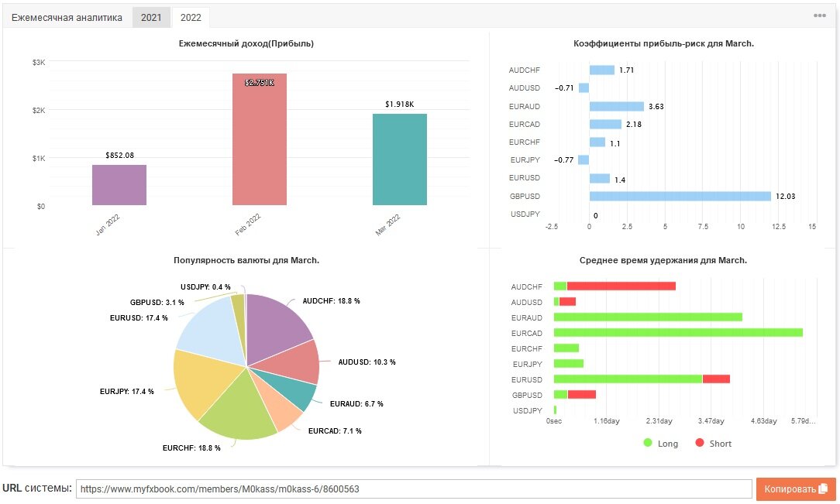Click the '1.16day' axis label
Image resolution: width=840 pixels, height=504 pixels.
tap(607, 421)
